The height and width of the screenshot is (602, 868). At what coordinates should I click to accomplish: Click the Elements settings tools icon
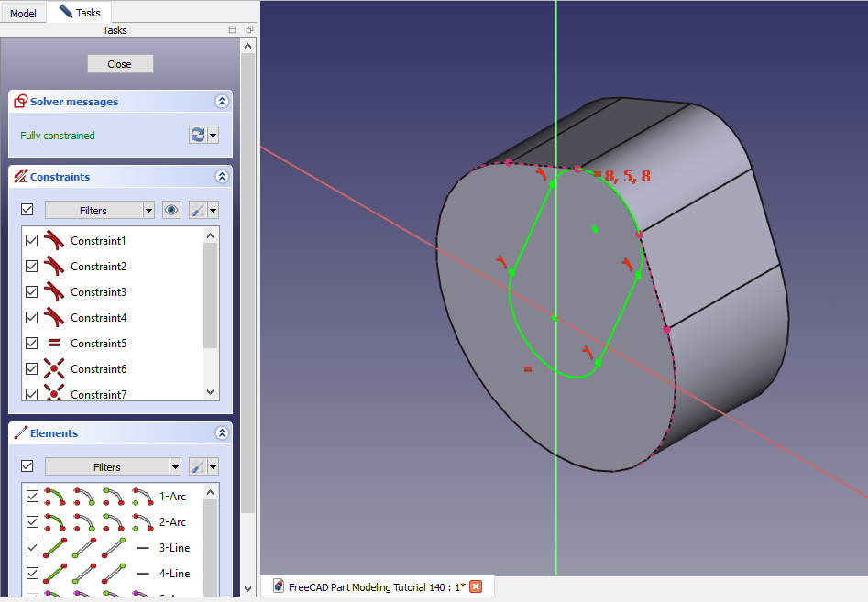coord(198,466)
